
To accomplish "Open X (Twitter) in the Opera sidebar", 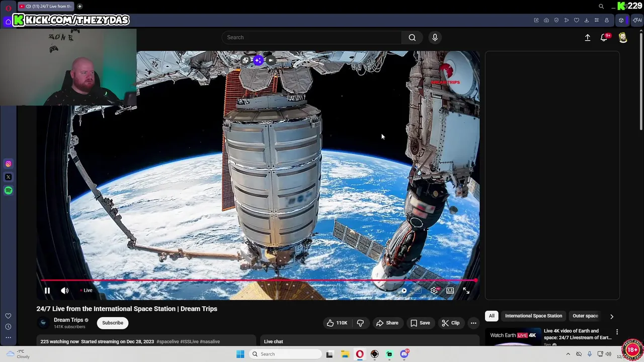I will pyautogui.click(x=8, y=177).
